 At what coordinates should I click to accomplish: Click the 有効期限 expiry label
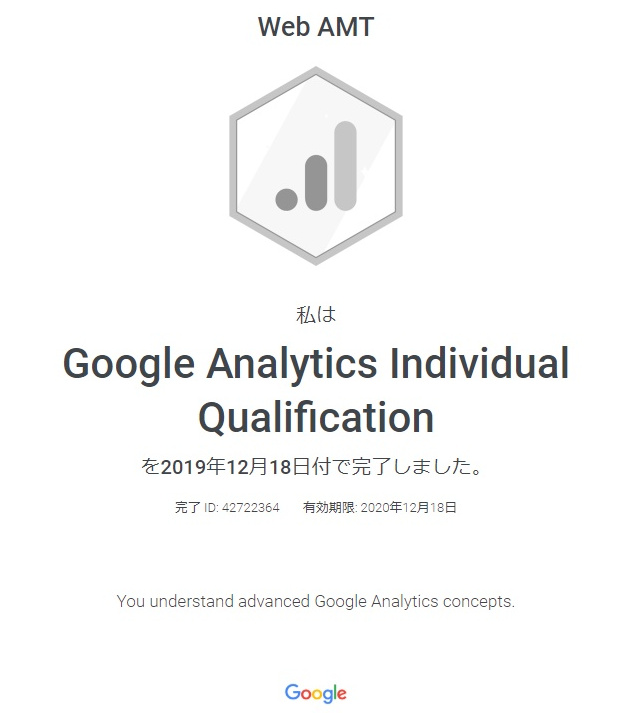pyautogui.click(x=329, y=508)
